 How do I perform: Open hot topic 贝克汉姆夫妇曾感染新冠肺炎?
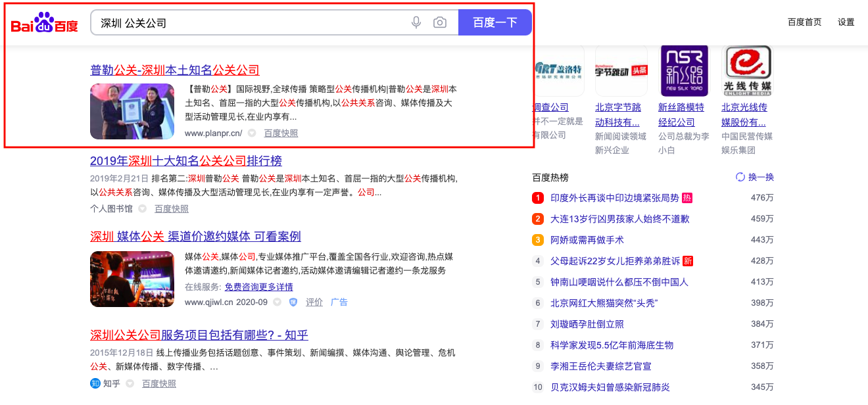pyautogui.click(x=610, y=387)
